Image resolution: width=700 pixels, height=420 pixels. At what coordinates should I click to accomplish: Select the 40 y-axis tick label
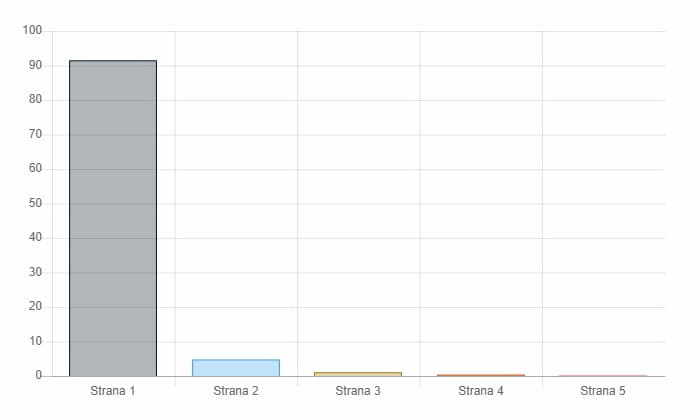(x=35, y=238)
